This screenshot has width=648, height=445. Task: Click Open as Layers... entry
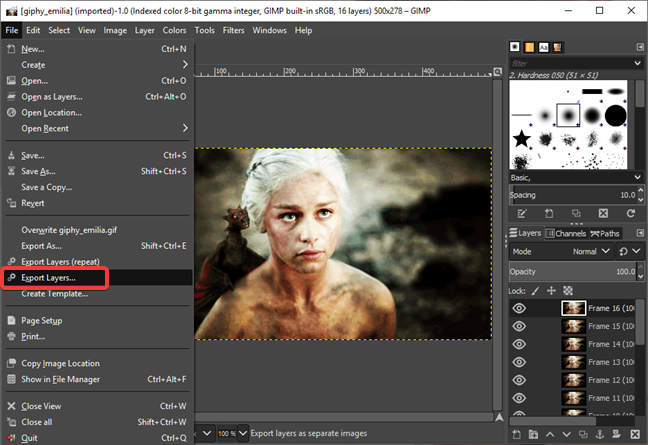click(x=97, y=97)
